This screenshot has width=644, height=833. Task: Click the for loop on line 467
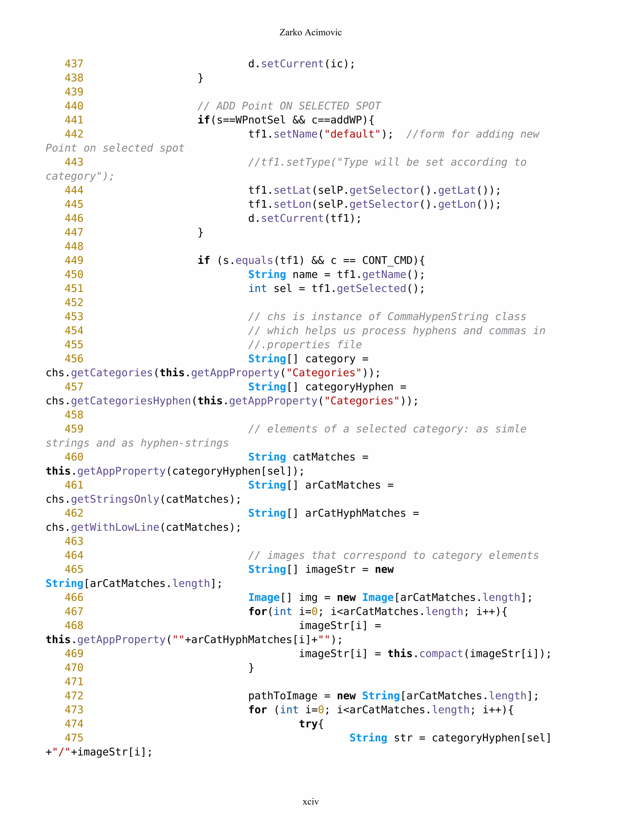coord(378,612)
